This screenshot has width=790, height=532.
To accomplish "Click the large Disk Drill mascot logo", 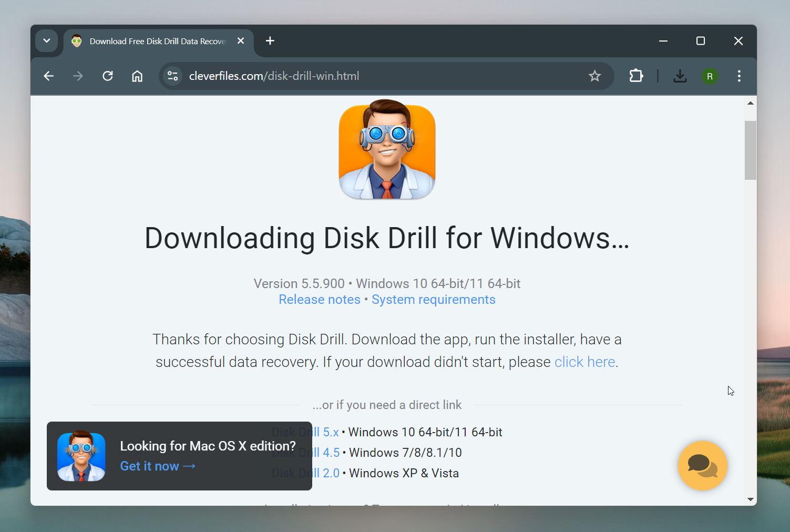I will click(x=387, y=149).
